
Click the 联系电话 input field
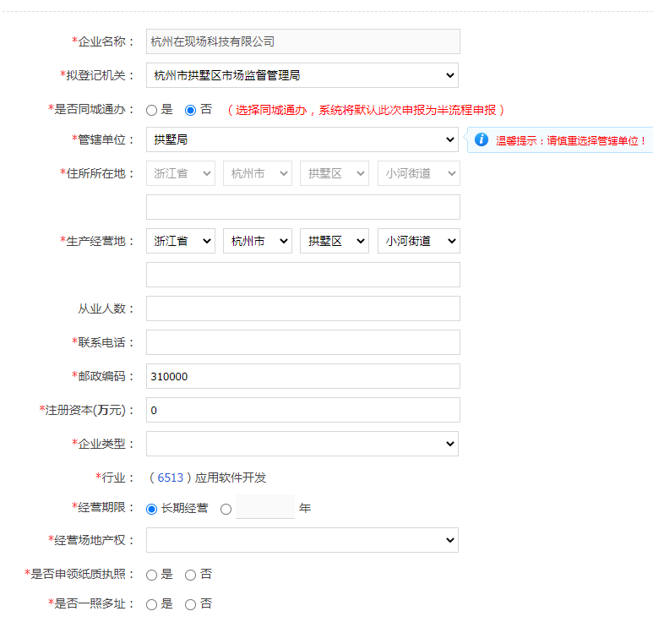tap(303, 342)
